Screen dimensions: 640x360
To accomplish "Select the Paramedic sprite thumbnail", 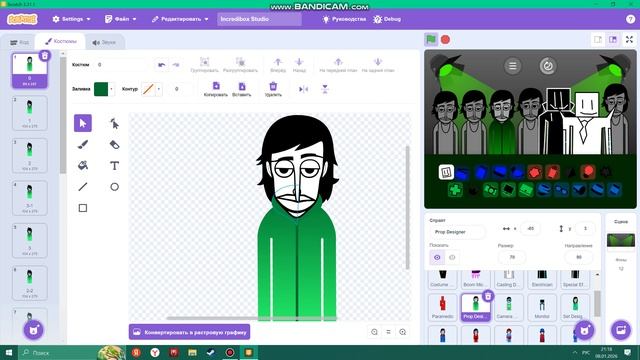I will tap(442, 307).
